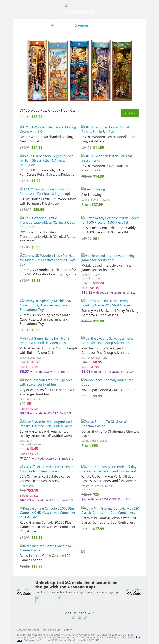The image size is (159, 644).
Task: Open Zummy Mini Basketball Party Drinking Game image link
Action: pos(106,303)
